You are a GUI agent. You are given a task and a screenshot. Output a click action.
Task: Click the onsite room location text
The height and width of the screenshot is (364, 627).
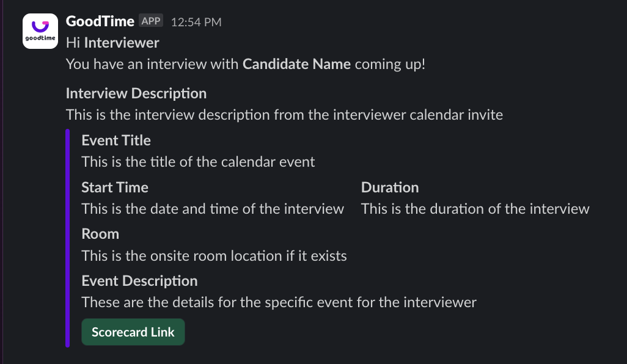[x=214, y=255]
